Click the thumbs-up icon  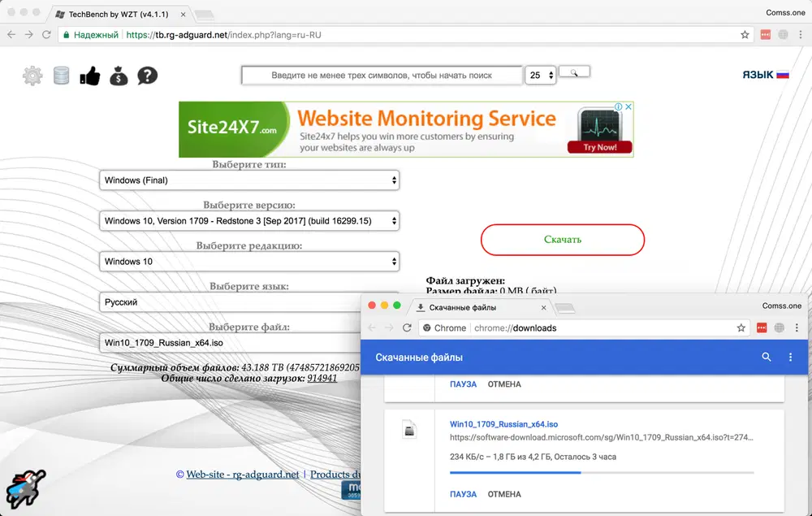[89, 76]
